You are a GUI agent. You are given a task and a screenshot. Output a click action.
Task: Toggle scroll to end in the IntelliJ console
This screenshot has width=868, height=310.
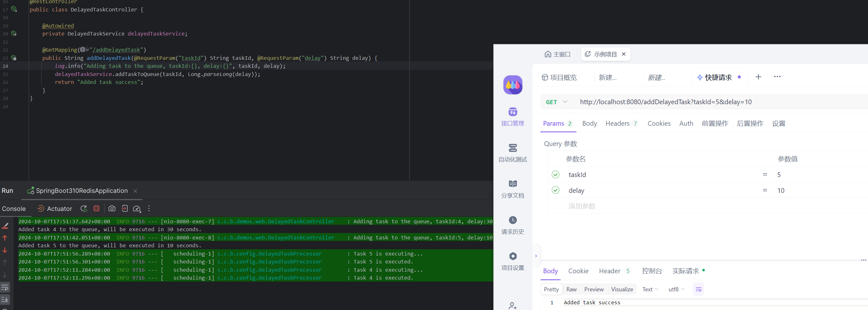pos(5,299)
